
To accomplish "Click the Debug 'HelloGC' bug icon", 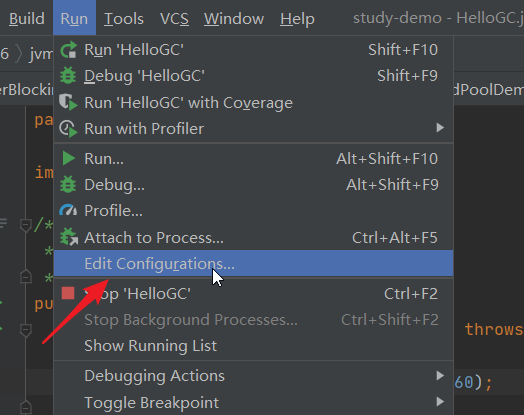I will (68, 76).
